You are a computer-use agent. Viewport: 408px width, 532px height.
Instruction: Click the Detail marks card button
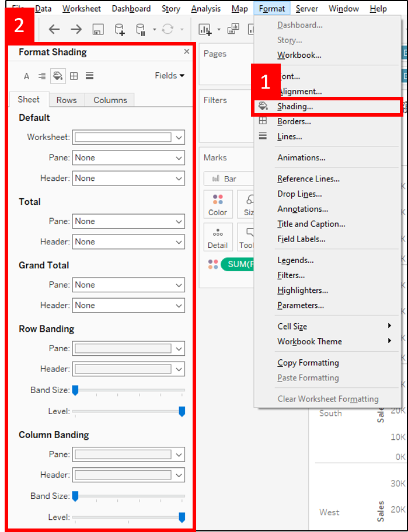click(218, 237)
